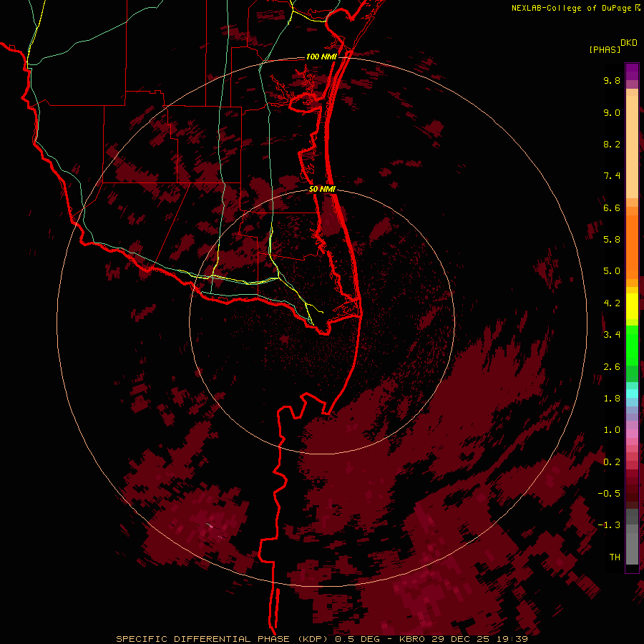The image size is (644, 644).
Task: Click the pink segment of the color bar
Action: 632,433
